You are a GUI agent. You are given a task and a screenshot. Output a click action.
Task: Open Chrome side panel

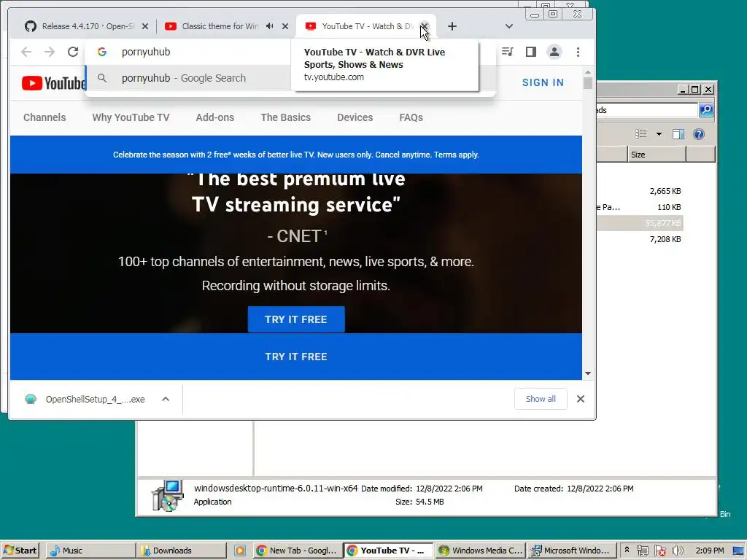click(x=531, y=52)
